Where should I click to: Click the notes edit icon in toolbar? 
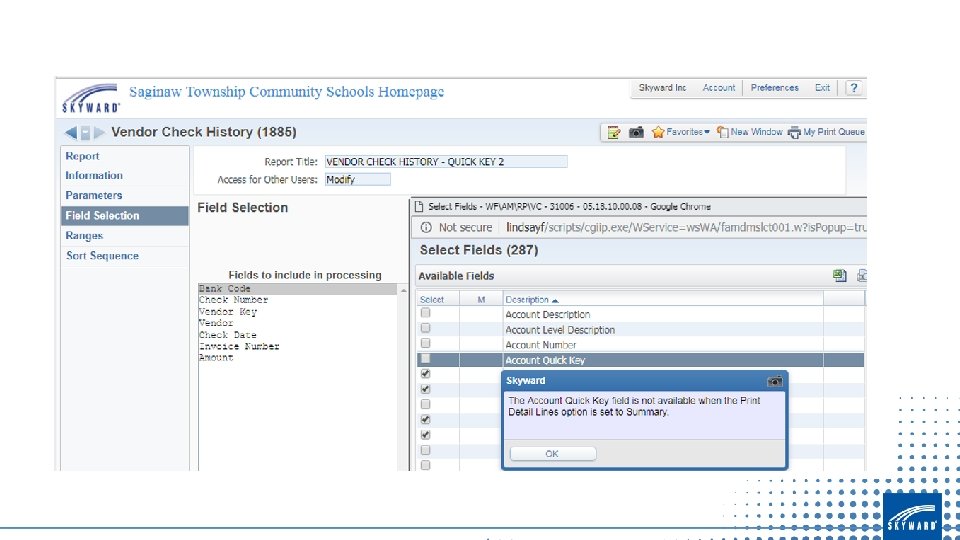pos(613,132)
